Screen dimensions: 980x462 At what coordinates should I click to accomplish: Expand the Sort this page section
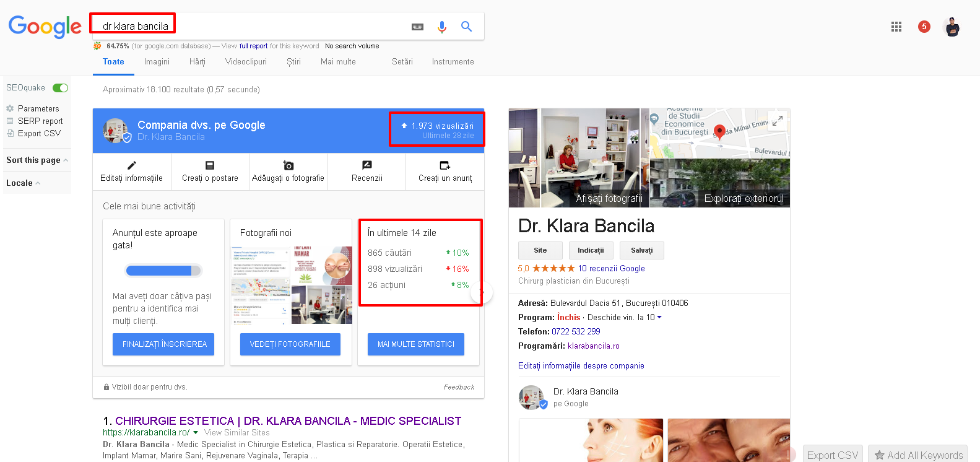[x=37, y=160]
